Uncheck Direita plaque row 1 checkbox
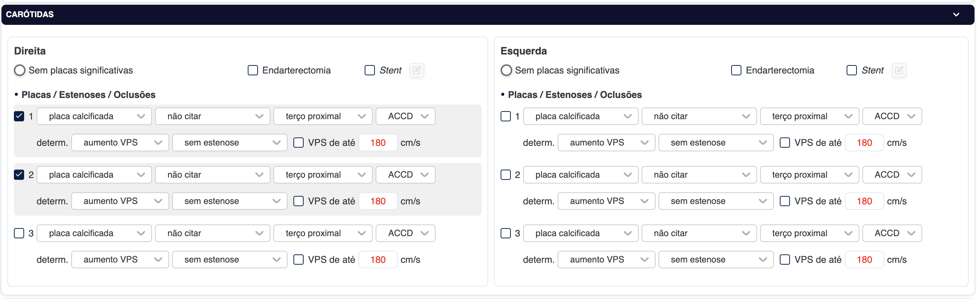The width and height of the screenshot is (980, 299). [x=19, y=116]
